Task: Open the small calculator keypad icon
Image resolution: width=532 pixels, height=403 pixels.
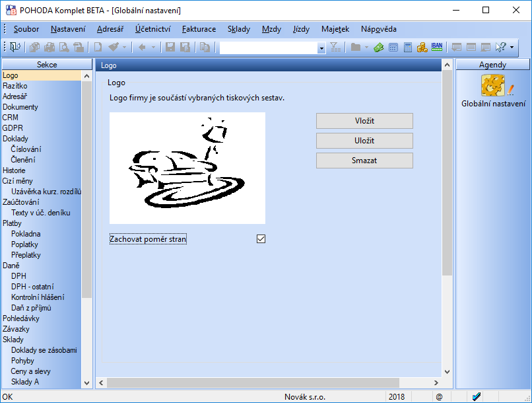Action: (393, 47)
